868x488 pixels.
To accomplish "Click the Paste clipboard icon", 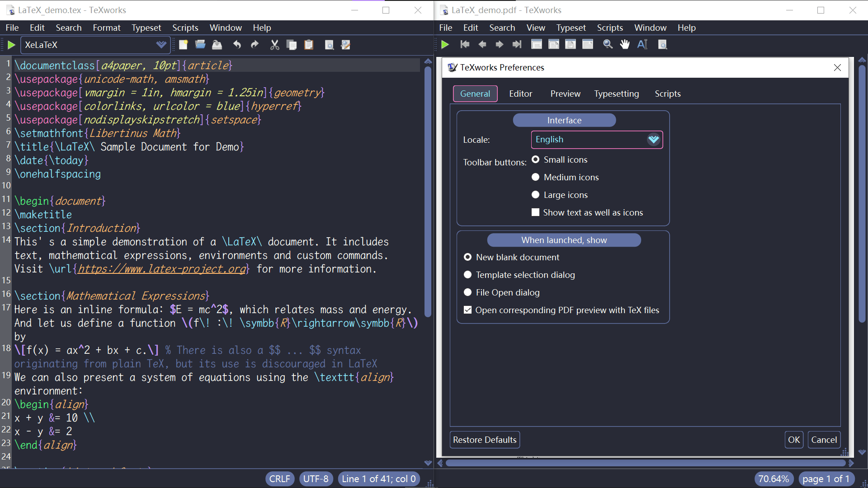I will tap(309, 45).
